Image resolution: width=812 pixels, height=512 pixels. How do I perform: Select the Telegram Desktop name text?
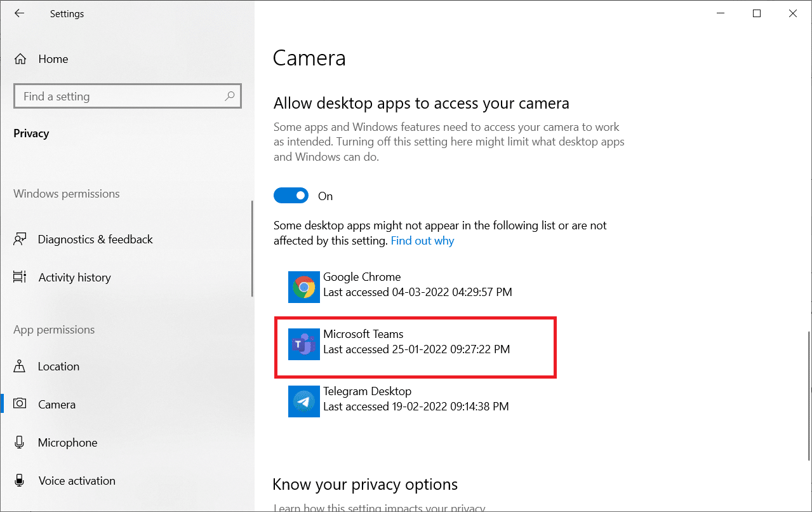(x=367, y=391)
